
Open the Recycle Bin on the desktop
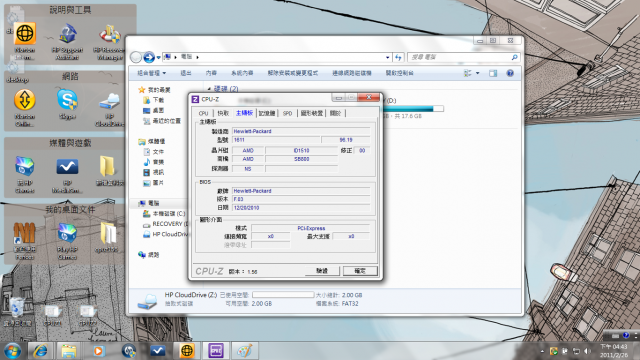click(x=17, y=312)
